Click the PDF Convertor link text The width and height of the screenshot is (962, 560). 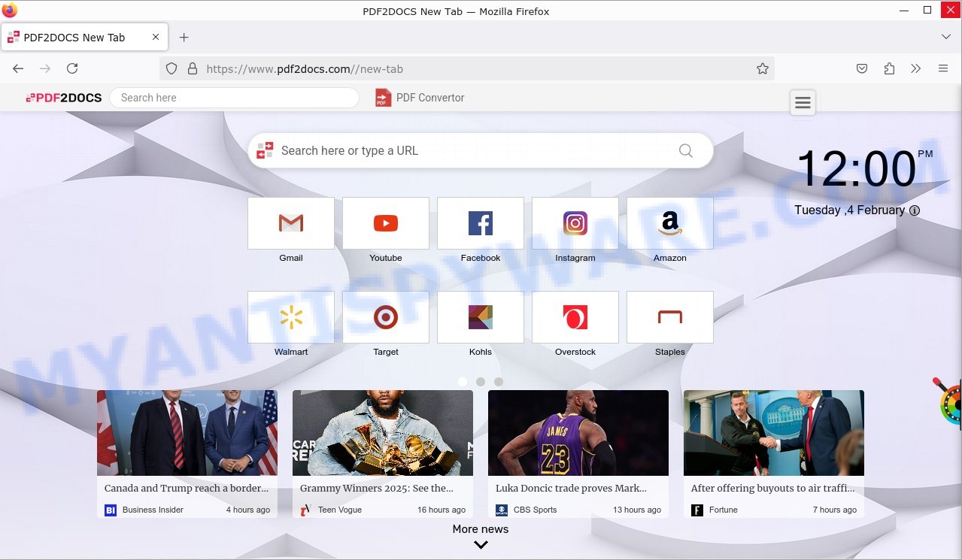(430, 98)
